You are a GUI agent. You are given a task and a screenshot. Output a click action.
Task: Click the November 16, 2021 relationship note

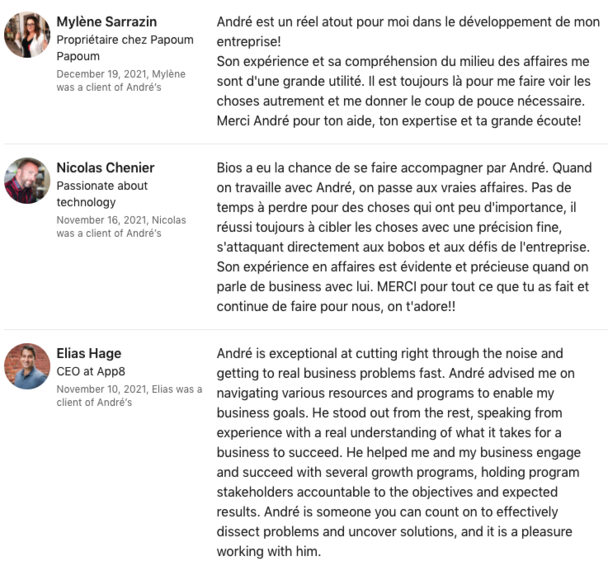(x=121, y=227)
